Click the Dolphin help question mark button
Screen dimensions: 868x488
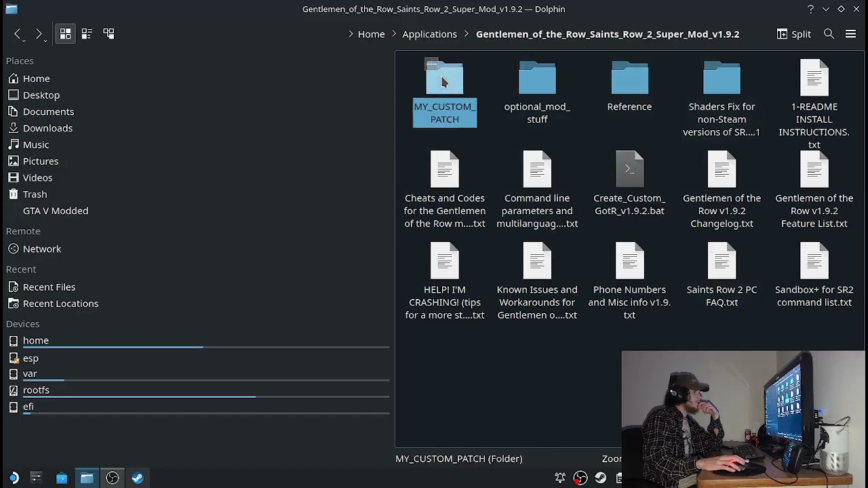pos(810,9)
